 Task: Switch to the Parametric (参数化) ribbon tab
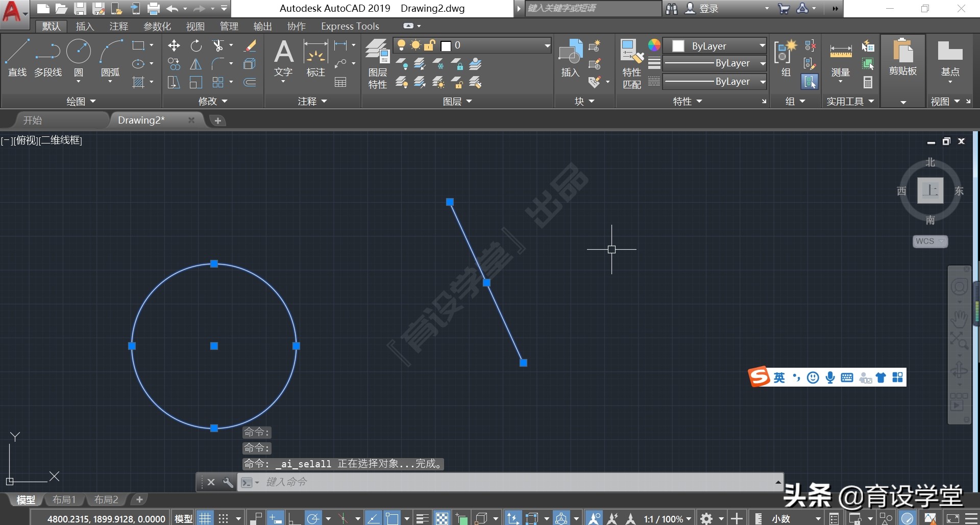pos(157,27)
